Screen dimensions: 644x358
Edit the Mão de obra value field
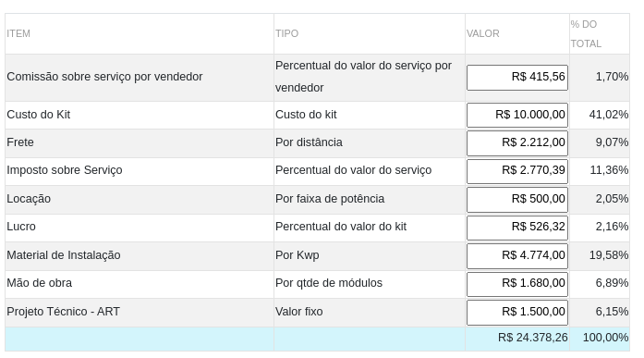[x=517, y=284]
